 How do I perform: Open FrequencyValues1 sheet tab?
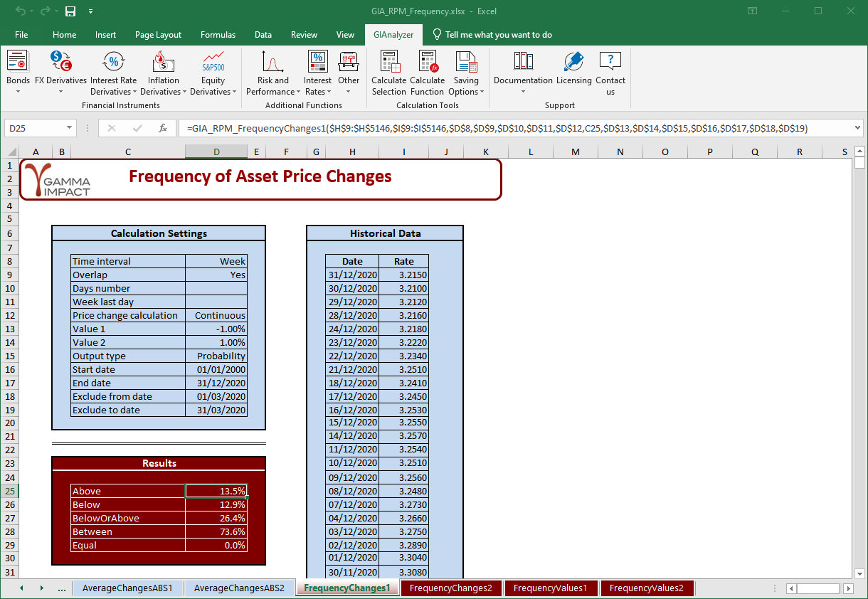[x=551, y=588]
